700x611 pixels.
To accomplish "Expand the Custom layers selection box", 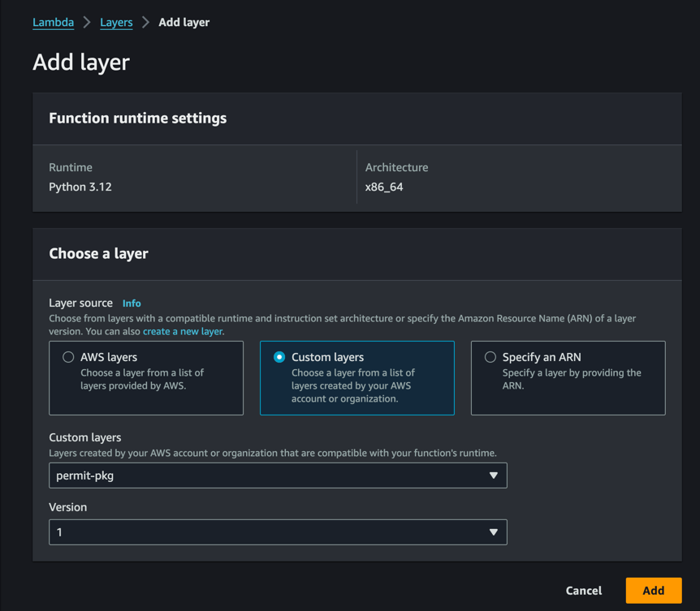I will click(x=278, y=475).
